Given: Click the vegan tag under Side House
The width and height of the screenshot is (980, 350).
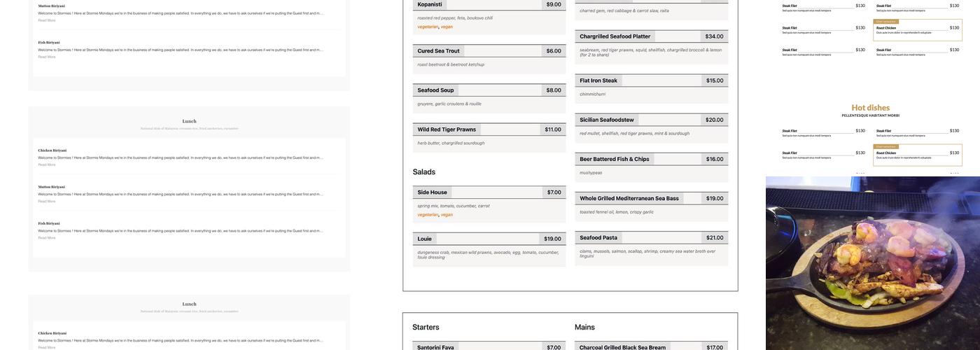Looking at the screenshot, I should click(447, 215).
